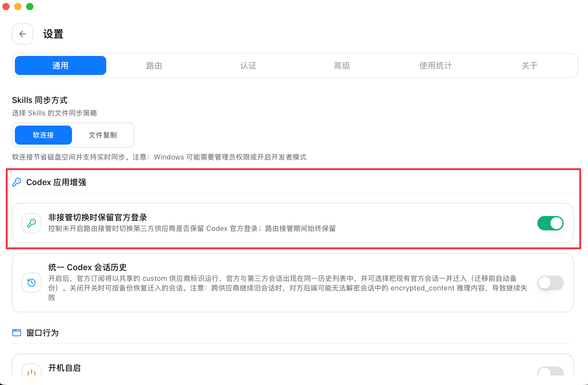
Task: Go back using the arrow button
Action: (23, 34)
